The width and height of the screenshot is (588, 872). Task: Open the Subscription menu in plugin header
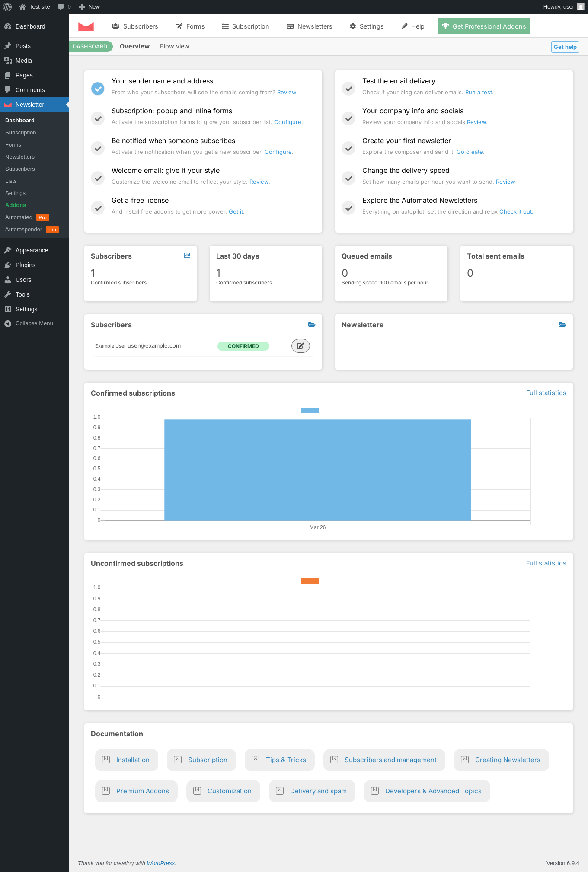pos(246,26)
